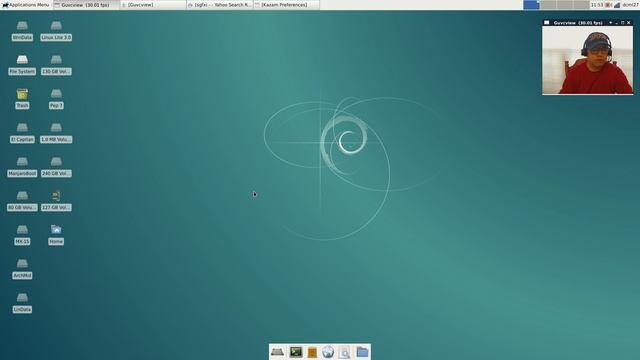Viewport: 640px width, 360px height.
Task: Switch to the [Guvcview] taskbar button
Action: point(153,5)
